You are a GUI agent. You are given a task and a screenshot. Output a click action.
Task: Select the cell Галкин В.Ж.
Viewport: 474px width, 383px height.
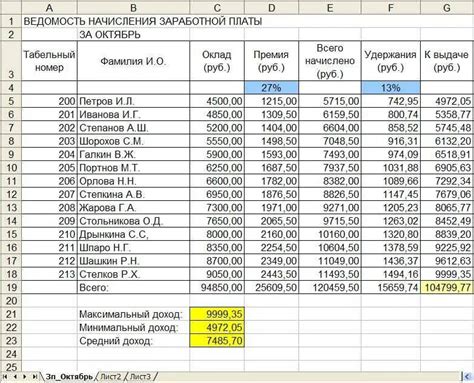point(133,154)
